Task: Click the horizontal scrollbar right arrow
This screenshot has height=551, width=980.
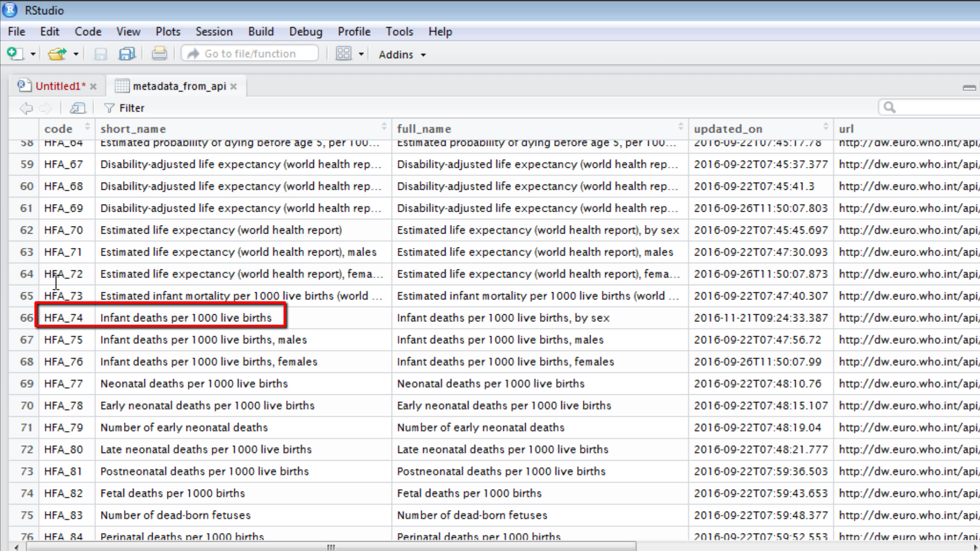Action: 975,547
